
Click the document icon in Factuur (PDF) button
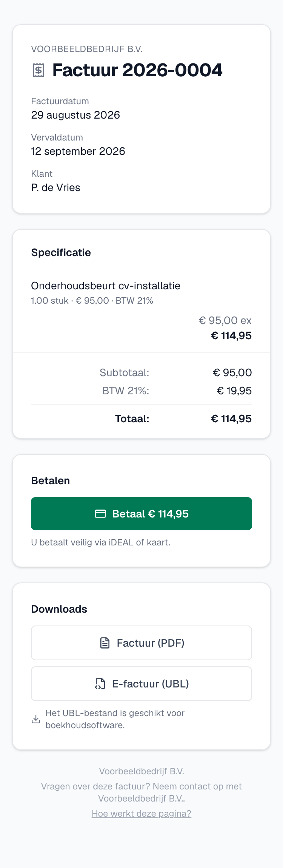[x=105, y=643]
